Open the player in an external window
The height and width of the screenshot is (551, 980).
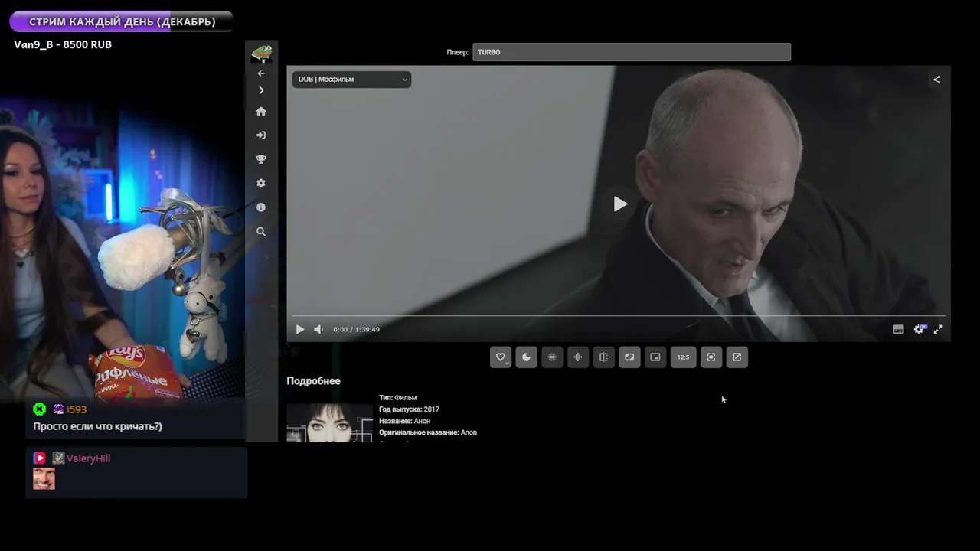(x=737, y=357)
